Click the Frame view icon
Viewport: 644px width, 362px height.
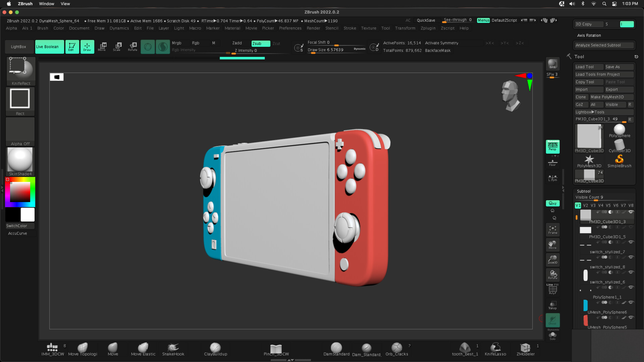point(552,230)
